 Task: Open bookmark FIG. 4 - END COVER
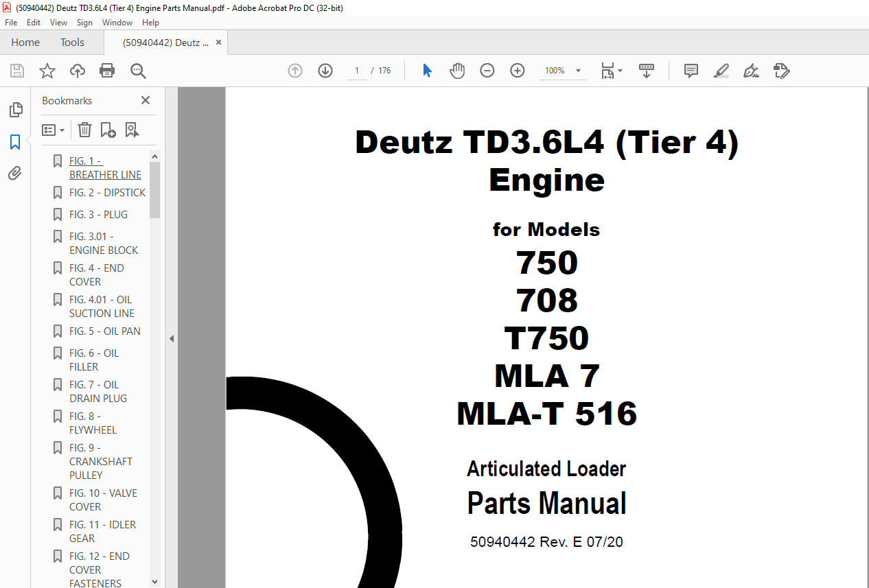point(97,275)
